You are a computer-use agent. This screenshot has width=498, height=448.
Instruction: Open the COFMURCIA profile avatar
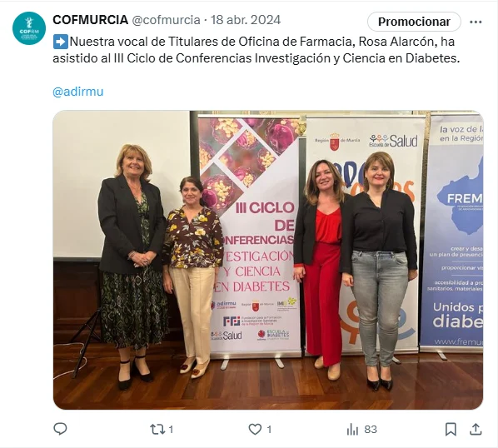(29, 28)
